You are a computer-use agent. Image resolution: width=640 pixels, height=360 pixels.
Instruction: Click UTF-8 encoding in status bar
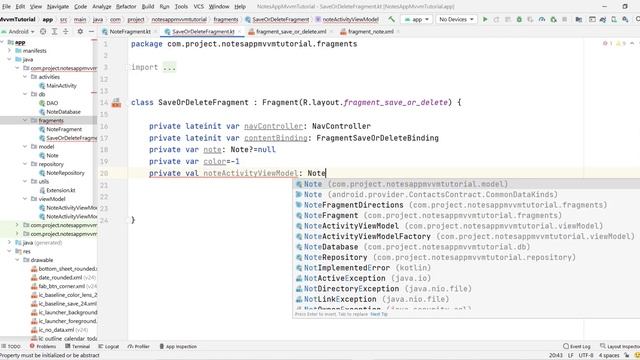(x=586, y=356)
